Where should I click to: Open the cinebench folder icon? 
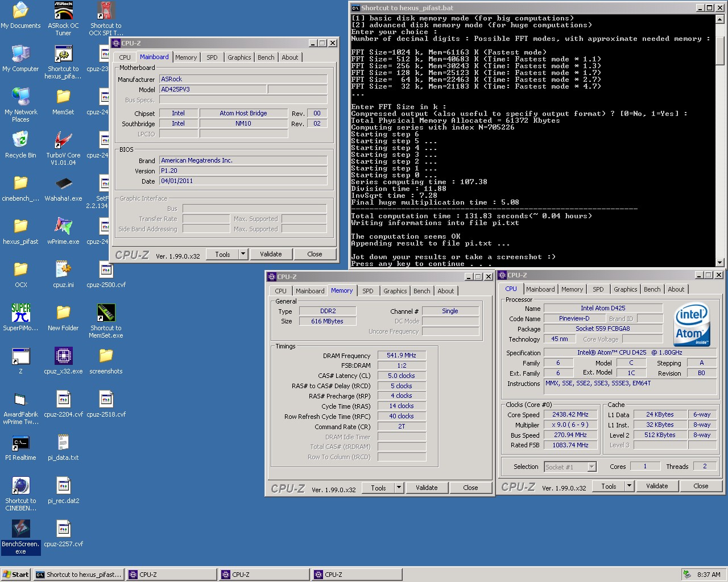20,188
